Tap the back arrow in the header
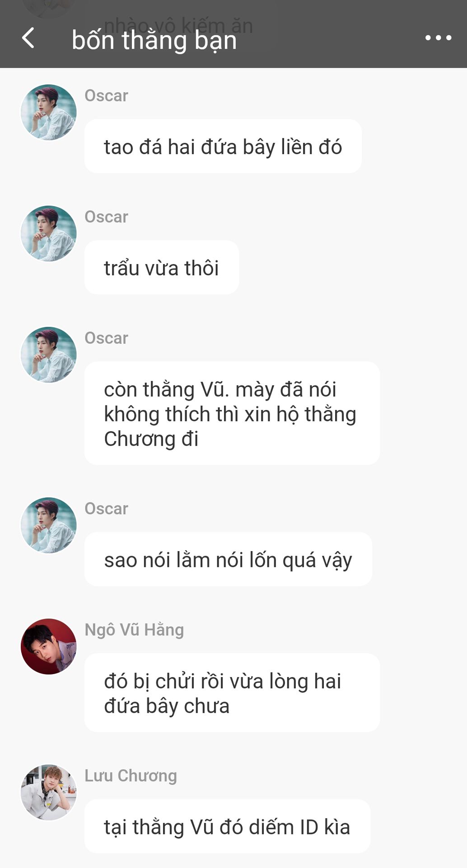467x868 pixels. pos(28,38)
